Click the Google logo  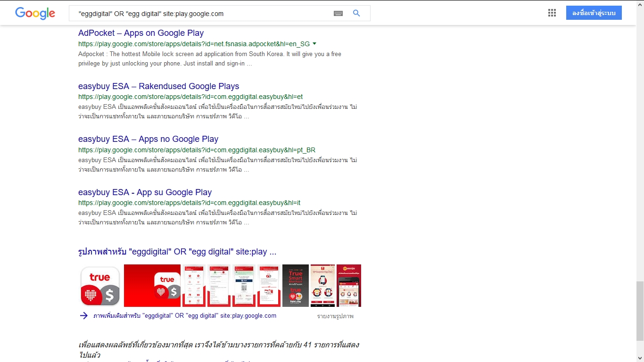[35, 13]
